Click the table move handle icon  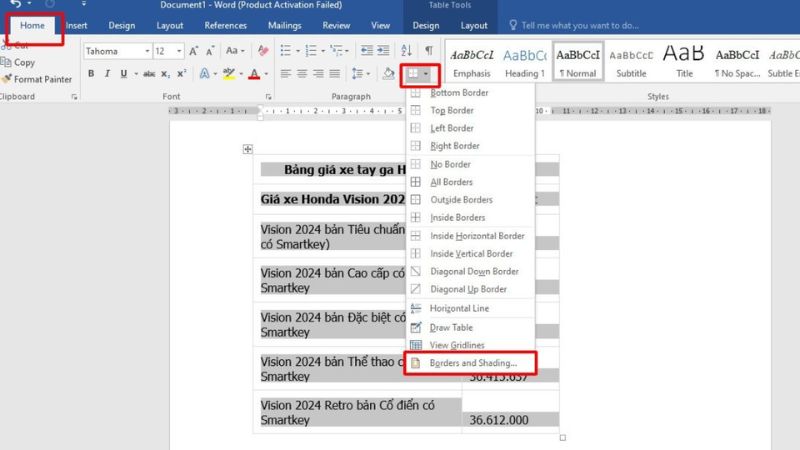click(248, 149)
